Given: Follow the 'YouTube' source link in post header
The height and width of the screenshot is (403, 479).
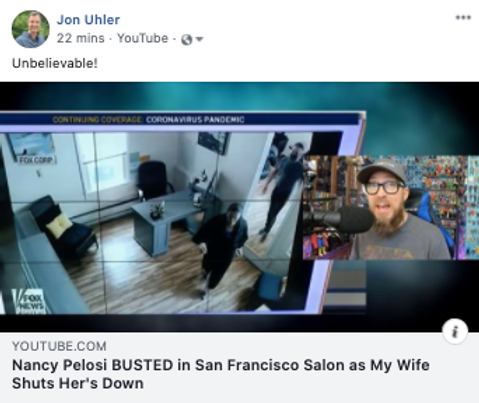Looking at the screenshot, I should (x=142, y=38).
